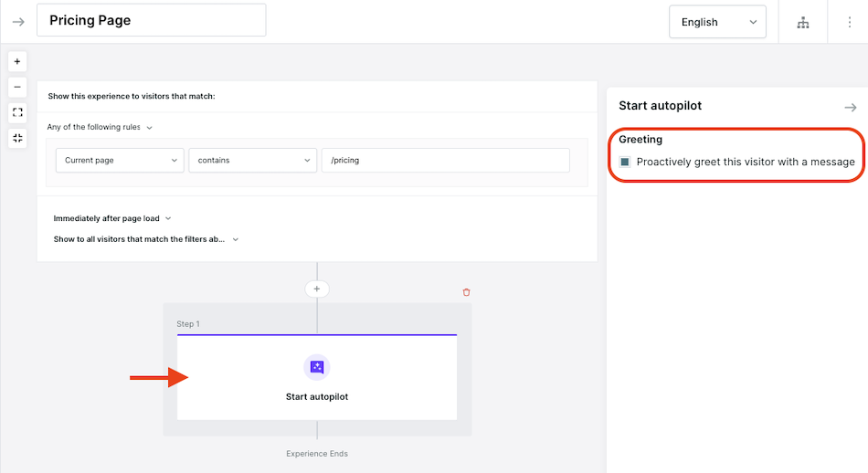This screenshot has height=473, width=868.
Task: Click the '/pricing' value input field
Action: pos(446,161)
